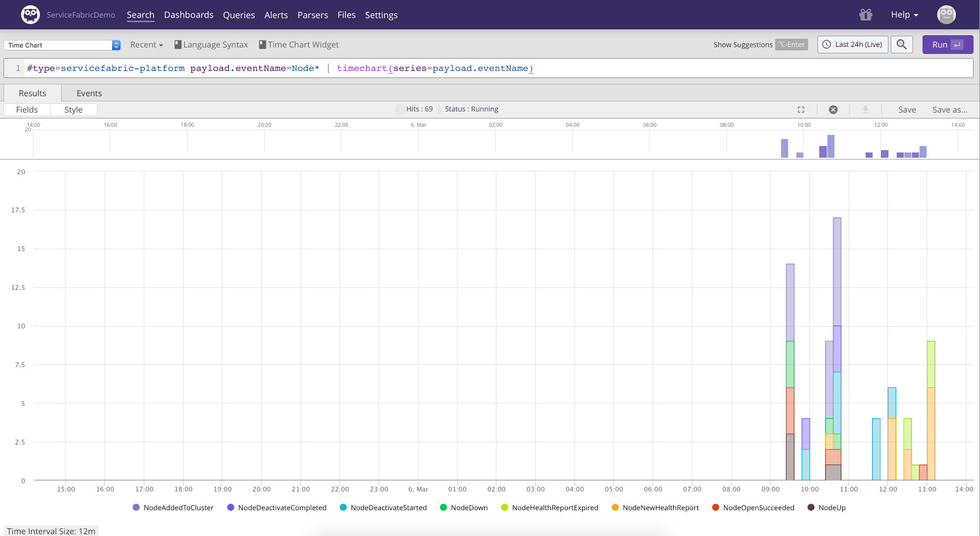Click the magnifying glass search icon

[901, 45]
